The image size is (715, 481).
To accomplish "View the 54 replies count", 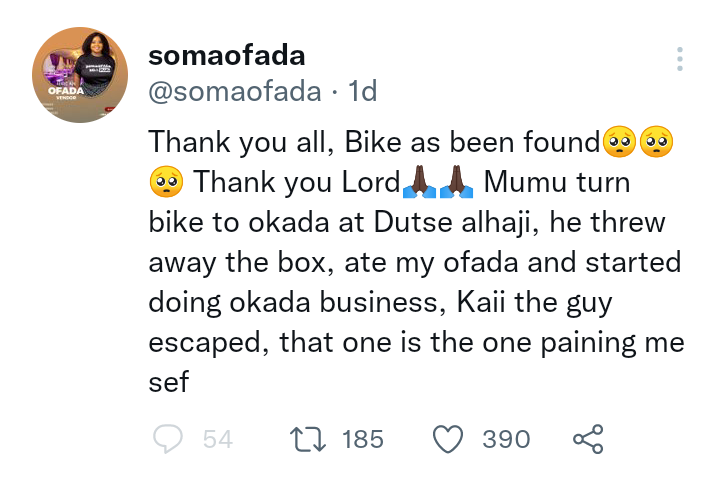I will click(217, 438).
